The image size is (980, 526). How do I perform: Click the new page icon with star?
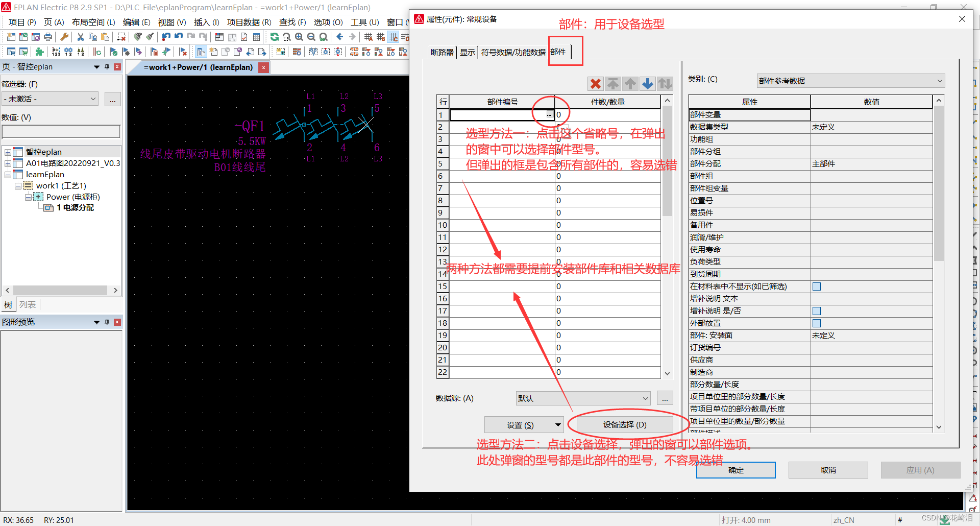pyautogui.click(x=213, y=52)
